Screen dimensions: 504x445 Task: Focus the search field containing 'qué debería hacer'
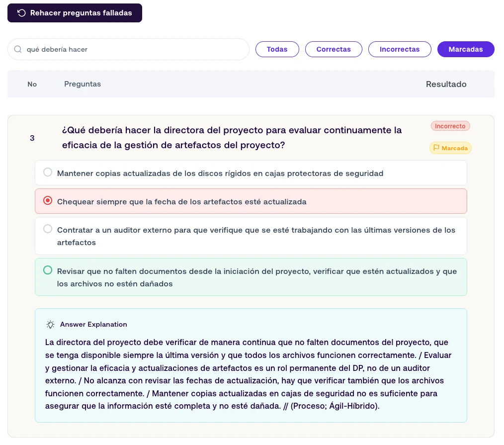(128, 49)
